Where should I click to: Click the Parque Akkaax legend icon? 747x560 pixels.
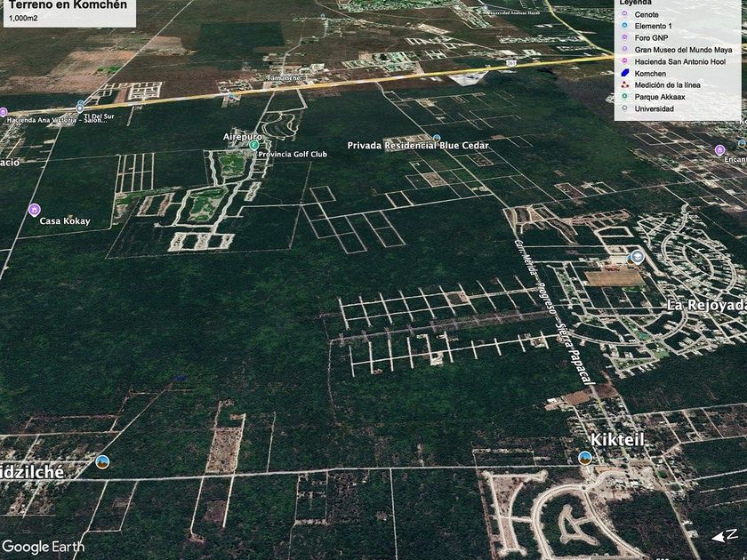pyautogui.click(x=625, y=97)
